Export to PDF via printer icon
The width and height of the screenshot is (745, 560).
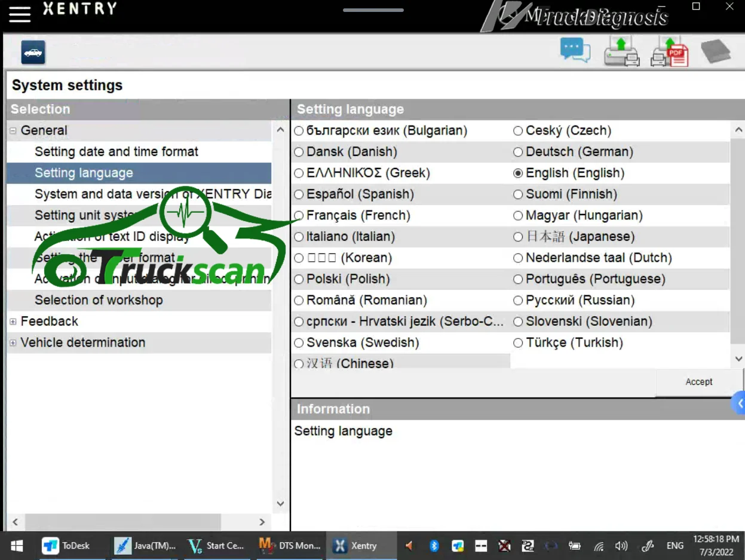coord(669,51)
